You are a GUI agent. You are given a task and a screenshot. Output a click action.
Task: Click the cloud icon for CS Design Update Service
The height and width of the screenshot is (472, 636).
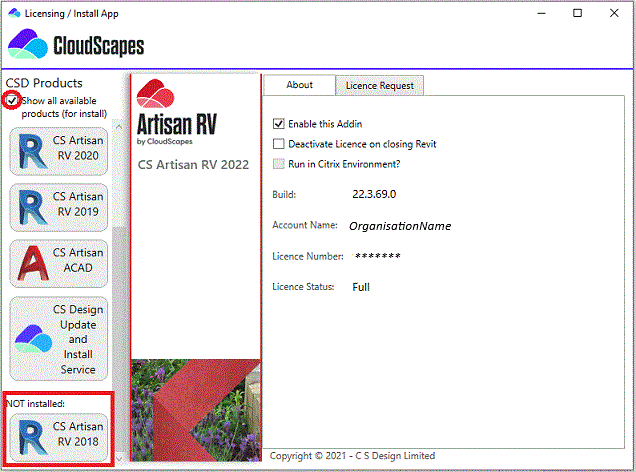[x=32, y=340]
